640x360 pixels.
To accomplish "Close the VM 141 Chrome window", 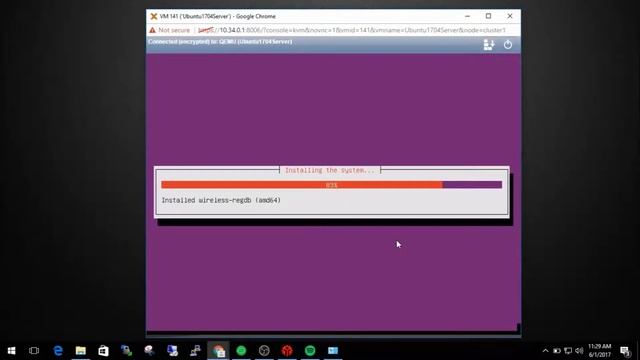I will (510, 16).
